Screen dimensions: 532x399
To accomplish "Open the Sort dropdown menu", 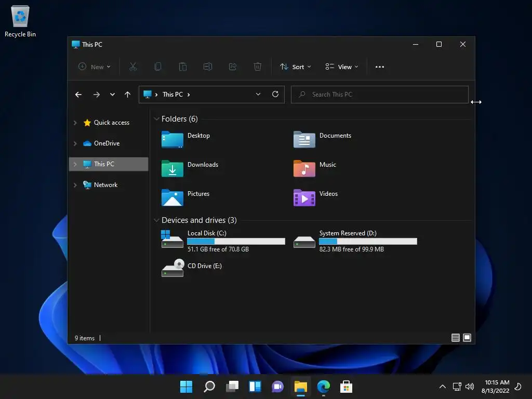I will coord(295,67).
